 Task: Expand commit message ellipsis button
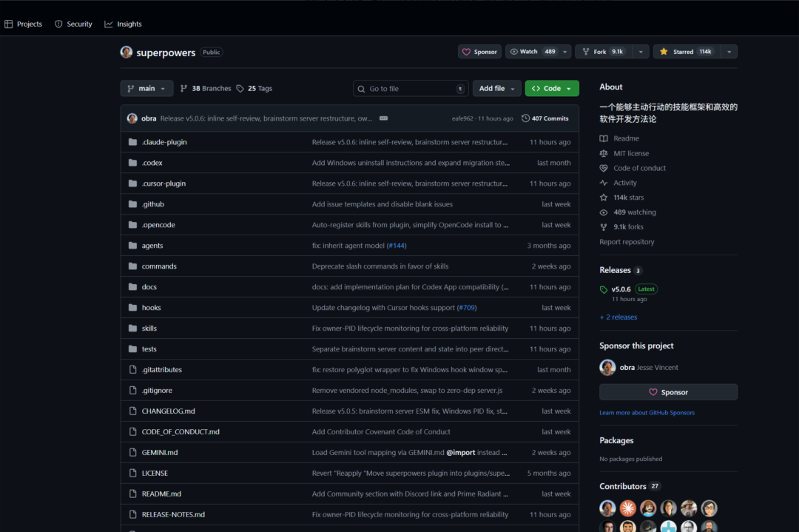click(x=384, y=118)
